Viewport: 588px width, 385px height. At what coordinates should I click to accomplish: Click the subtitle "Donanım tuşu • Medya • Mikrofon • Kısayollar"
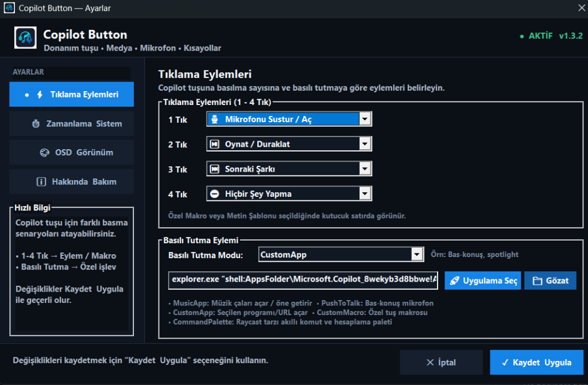[x=133, y=48]
